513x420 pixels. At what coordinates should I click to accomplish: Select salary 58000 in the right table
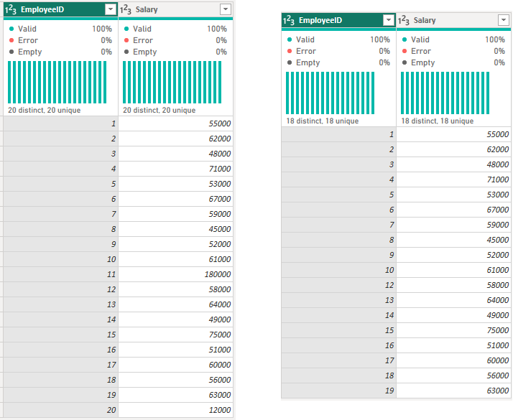point(453,285)
